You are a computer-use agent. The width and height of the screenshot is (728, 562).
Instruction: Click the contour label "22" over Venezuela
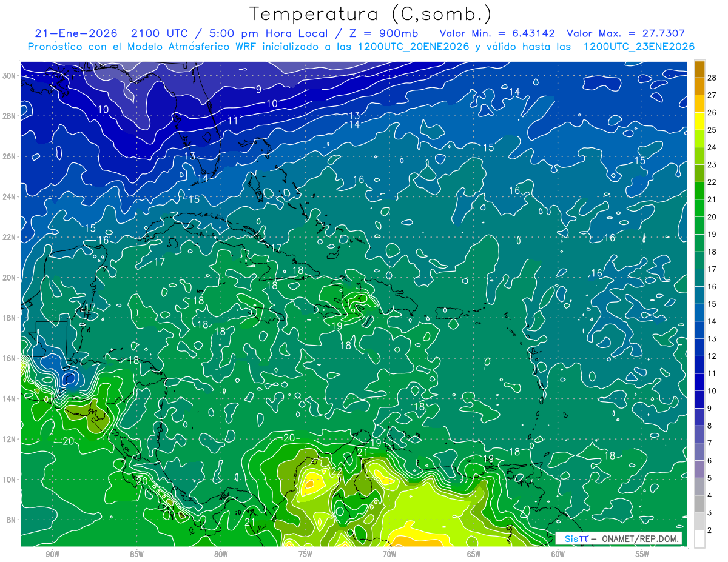point(337,471)
